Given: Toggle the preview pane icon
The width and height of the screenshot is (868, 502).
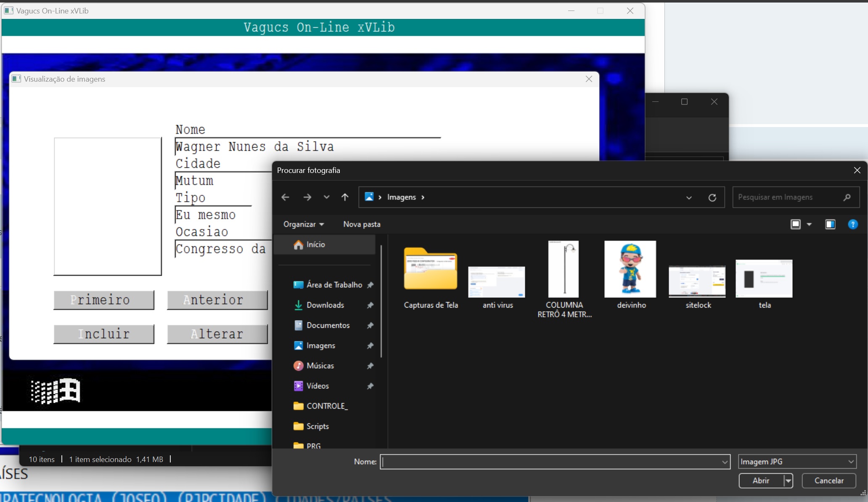Looking at the screenshot, I should [830, 224].
